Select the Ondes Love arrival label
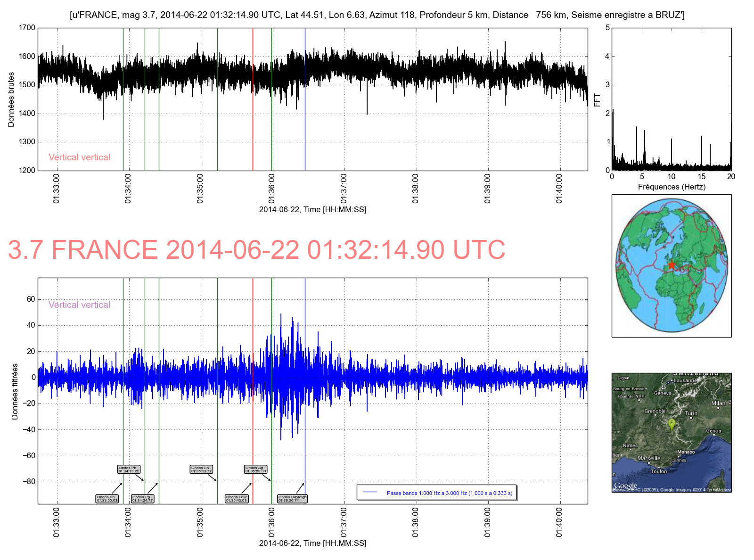 [x=237, y=498]
